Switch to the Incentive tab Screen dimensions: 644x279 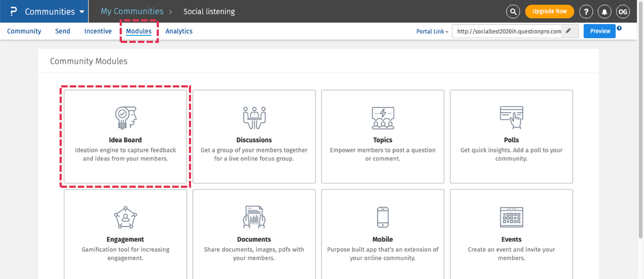pyautogui.click(x=98, y=31)
